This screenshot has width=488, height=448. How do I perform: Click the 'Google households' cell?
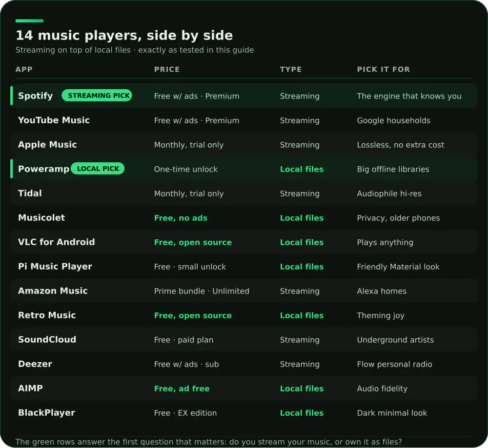394,120
